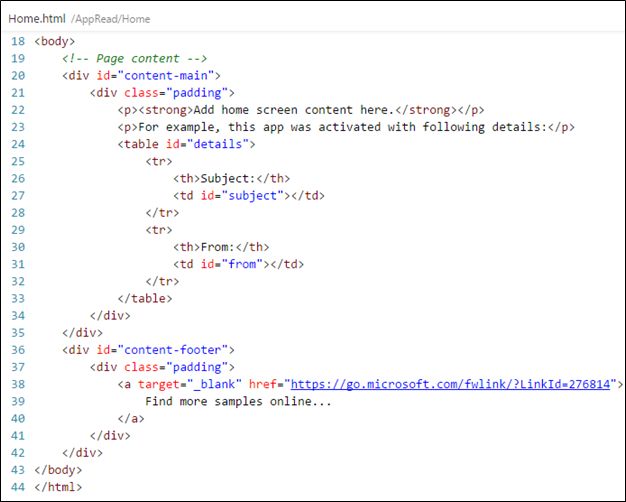Select the Home.html file tab
The width and height of the screenshot is (626, 502).
pyautogui.click(x=37, y=19)
